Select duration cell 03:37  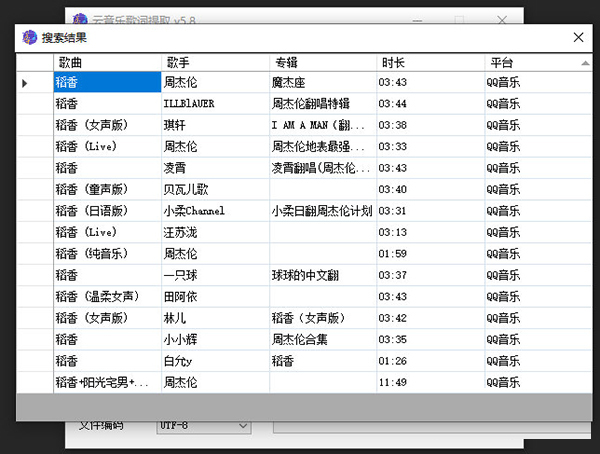tap(430, 275)
